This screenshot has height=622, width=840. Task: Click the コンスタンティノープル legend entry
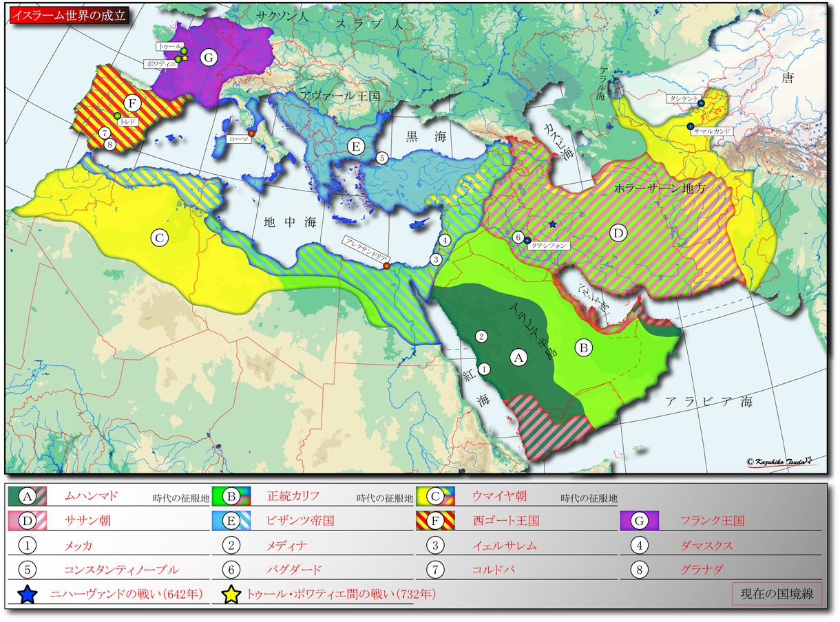click(120, 570)
